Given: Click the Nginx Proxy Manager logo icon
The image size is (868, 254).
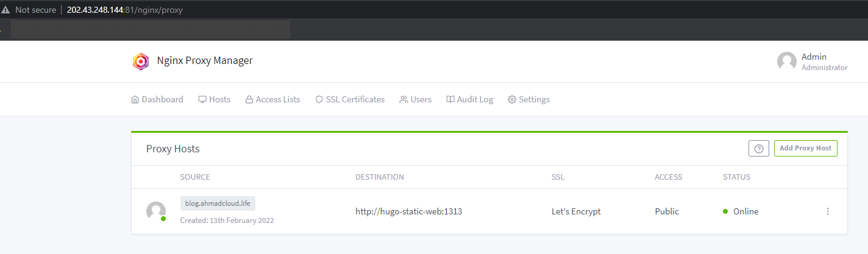Looking at the screenshot, I should tap(141, 62).
